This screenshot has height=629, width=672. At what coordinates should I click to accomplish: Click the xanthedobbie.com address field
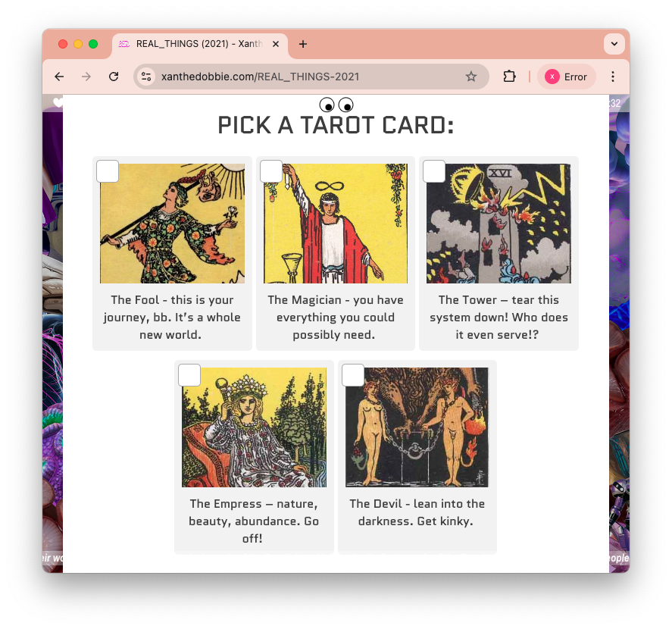pos(311,77)
